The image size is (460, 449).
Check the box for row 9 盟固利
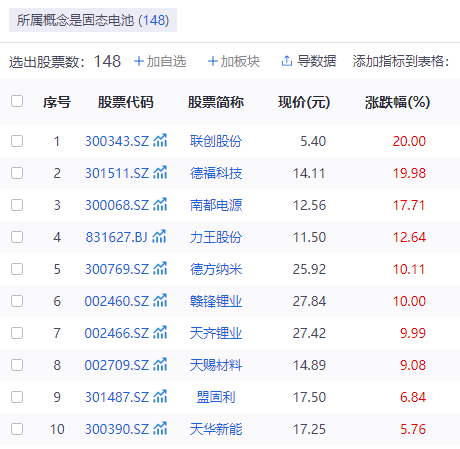(17, 397)
